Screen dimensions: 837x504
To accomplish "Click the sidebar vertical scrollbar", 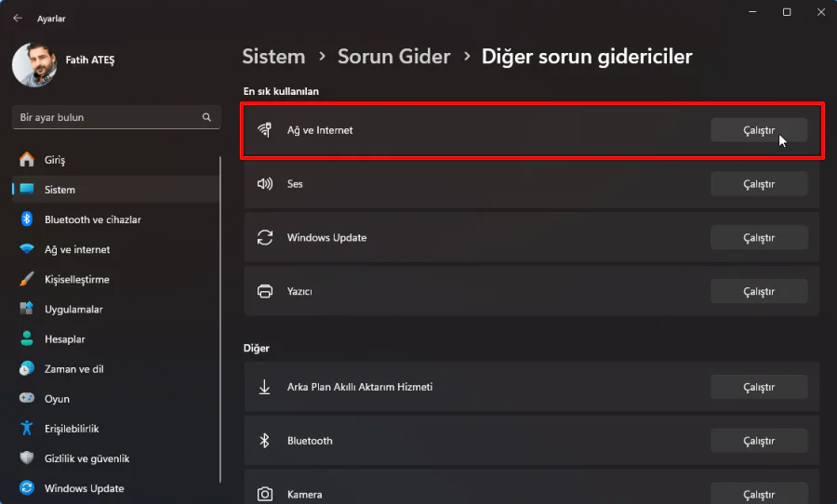I will click(x=220, y=319).
